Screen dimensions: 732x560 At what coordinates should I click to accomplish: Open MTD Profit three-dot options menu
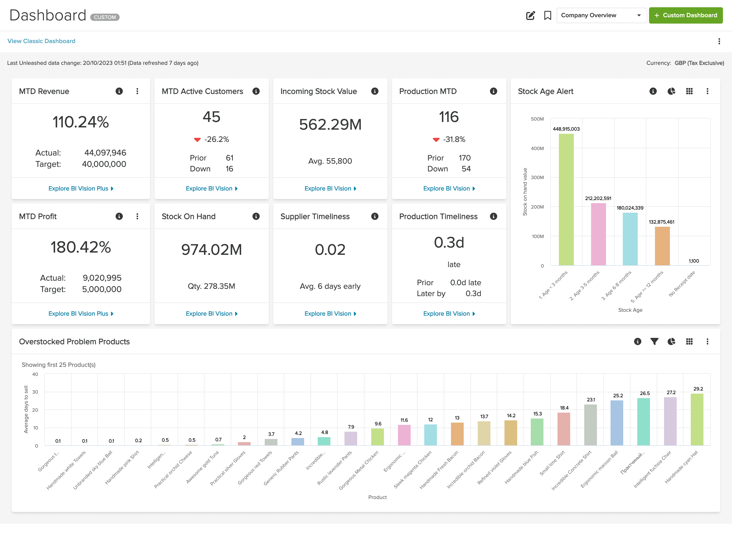pyautogui.click(x=137, y=216)
